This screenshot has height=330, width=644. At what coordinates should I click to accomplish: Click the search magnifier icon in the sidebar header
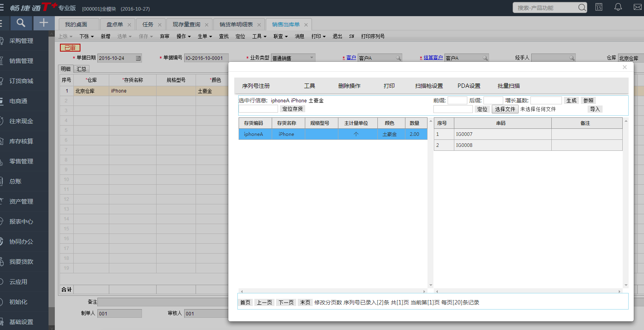point(21,23)
